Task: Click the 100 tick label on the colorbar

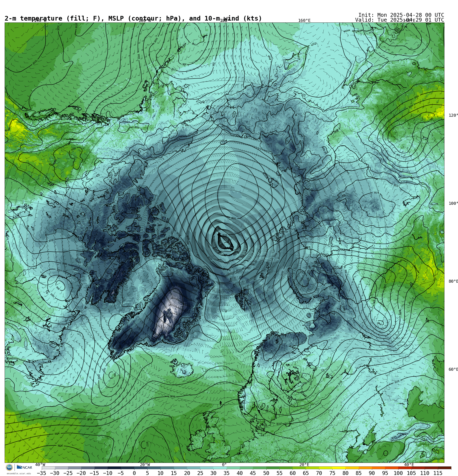Action: coord(398,473)
